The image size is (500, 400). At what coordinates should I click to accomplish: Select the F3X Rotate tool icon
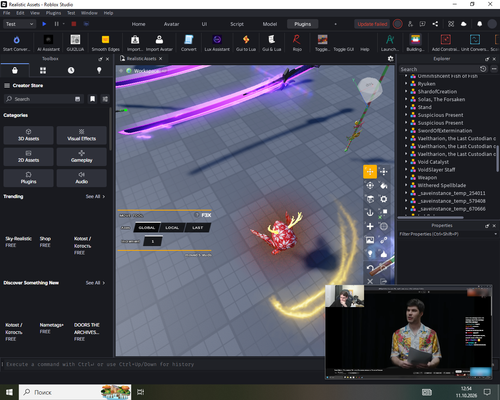click(x=370, y=185)
